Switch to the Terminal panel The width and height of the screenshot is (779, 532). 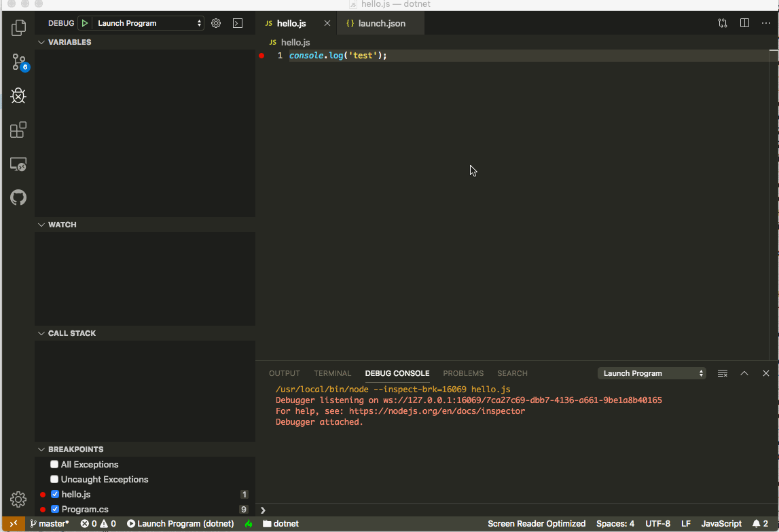332,373
